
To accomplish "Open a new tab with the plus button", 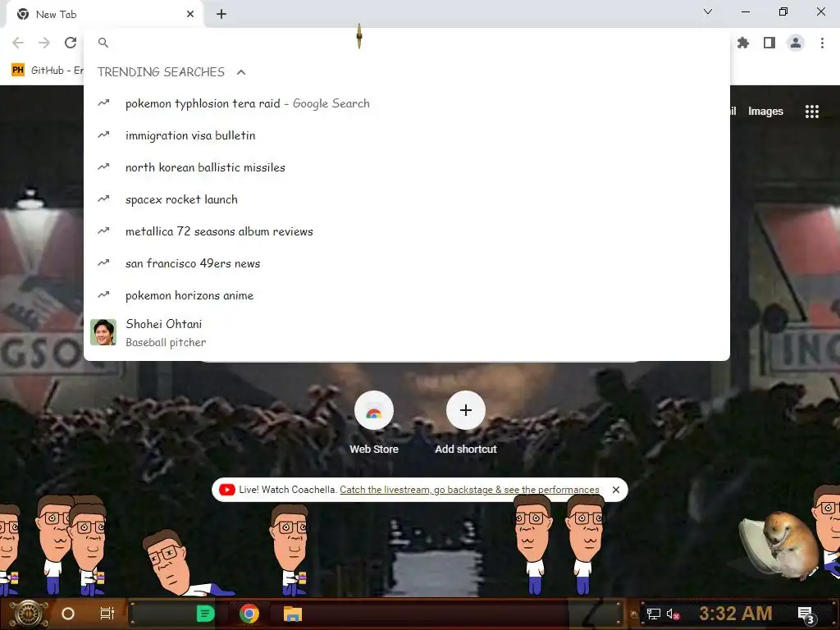I will (221, 14).
